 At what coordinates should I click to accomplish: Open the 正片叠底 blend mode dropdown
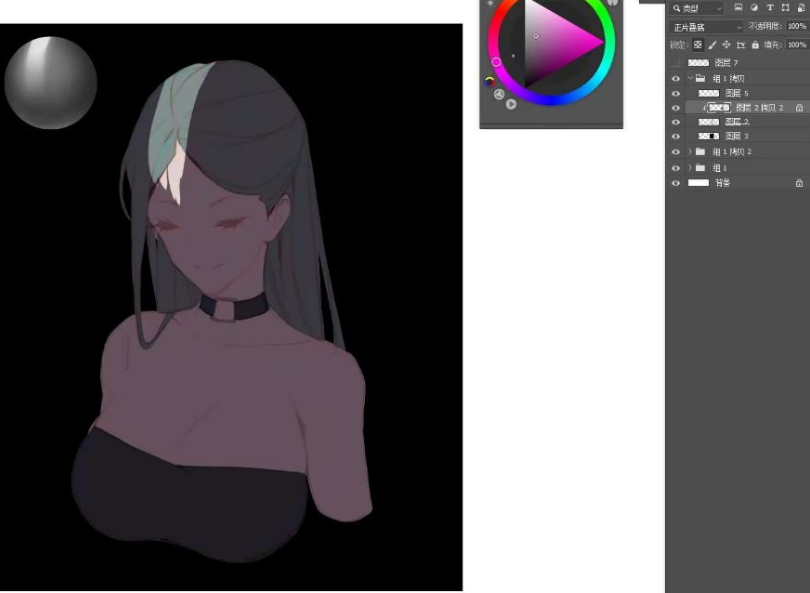707,27
